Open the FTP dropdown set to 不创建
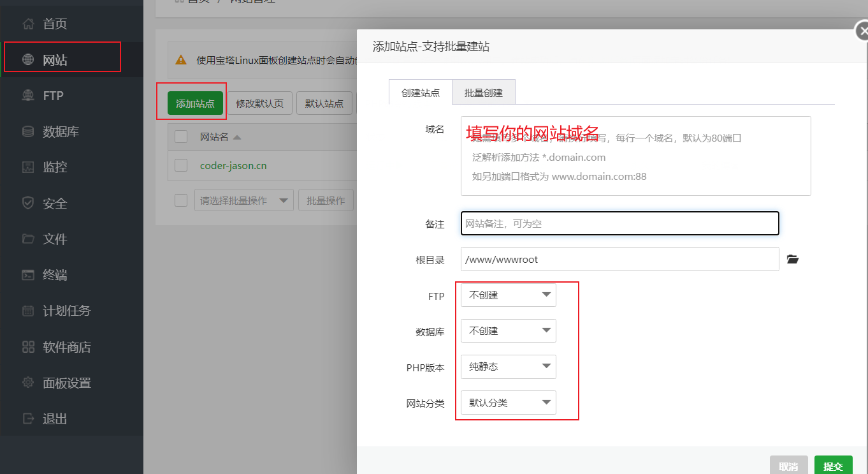Screen dimensions: 868x474 [509, 295]
